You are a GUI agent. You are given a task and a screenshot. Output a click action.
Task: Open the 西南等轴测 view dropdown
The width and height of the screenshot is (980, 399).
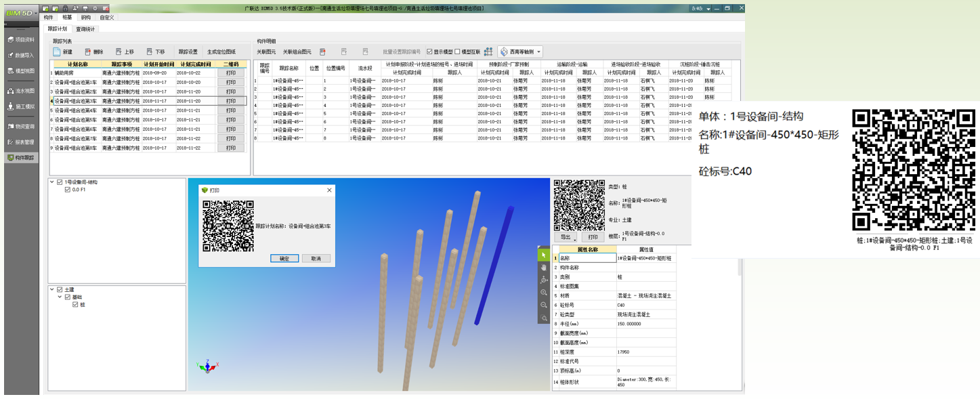(x=521, y=51)
